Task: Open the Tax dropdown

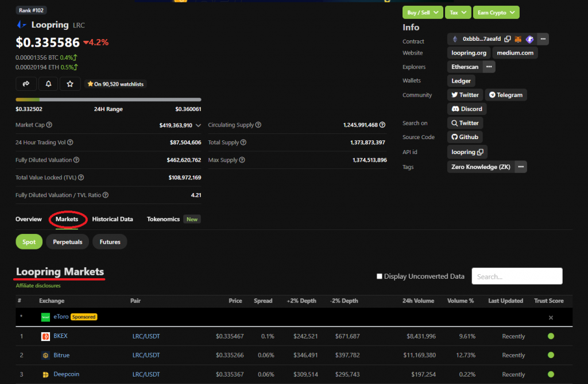Action: click(x=458, y=13)
